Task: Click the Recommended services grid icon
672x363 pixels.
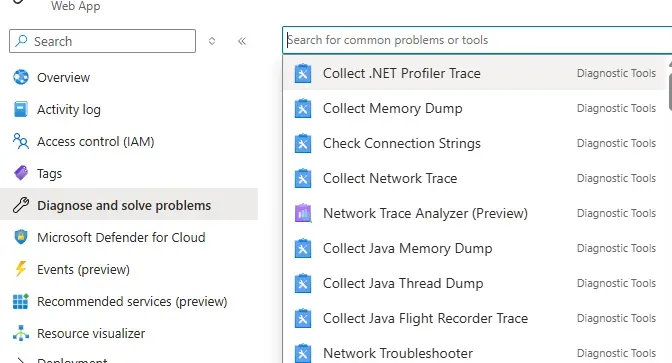Action: pyautogui.click(x=21, y=301)
